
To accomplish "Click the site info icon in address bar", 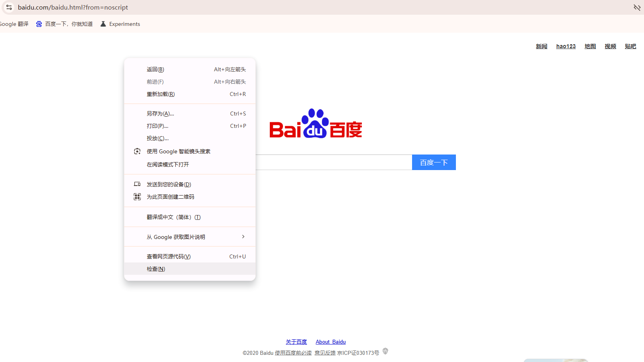I will (x=9, y=7).
